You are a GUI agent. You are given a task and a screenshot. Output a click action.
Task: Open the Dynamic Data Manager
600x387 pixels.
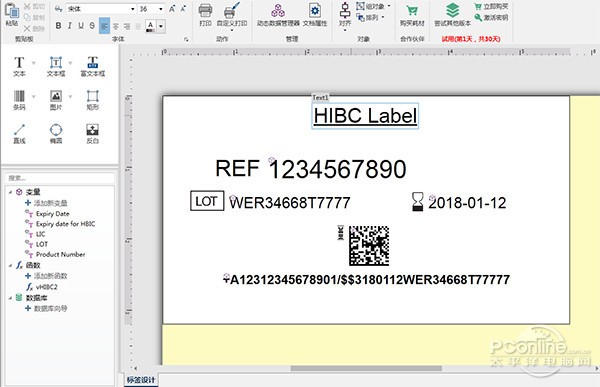278,15
